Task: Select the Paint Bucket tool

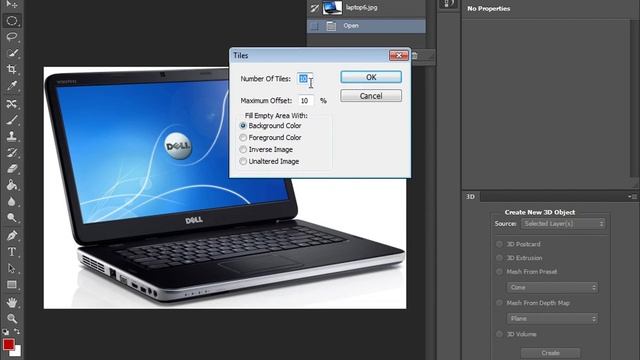Action: [x=11, y=185]
